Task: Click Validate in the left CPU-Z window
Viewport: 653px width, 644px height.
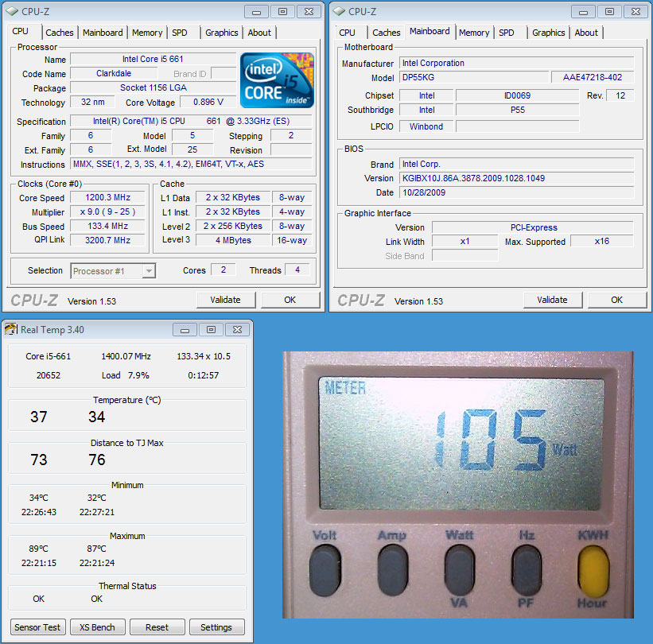Action: (226, 300)
